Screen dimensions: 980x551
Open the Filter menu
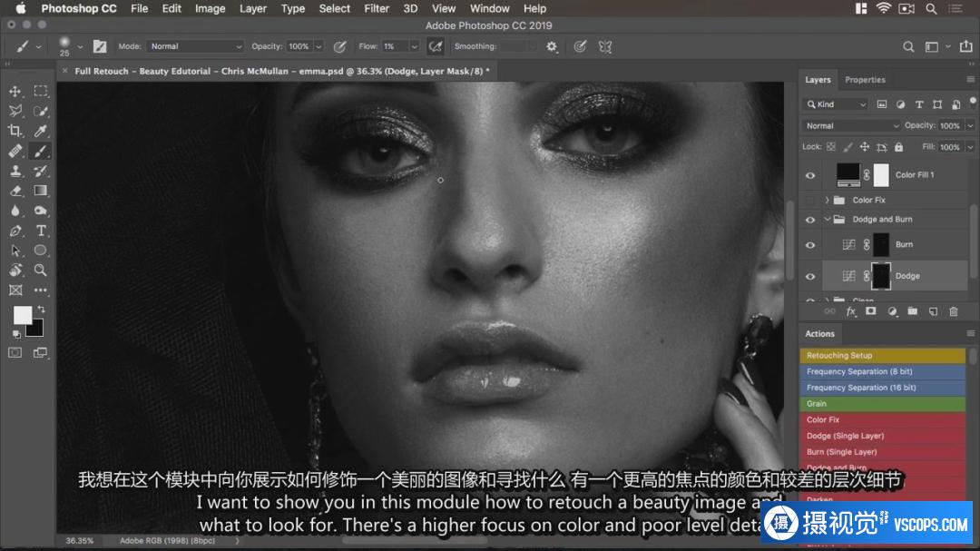click(377, 9)
